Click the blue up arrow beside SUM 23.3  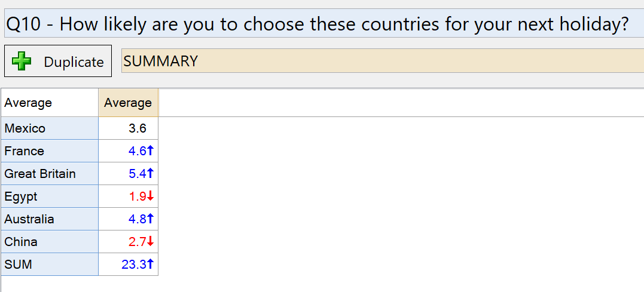point(150,264)
